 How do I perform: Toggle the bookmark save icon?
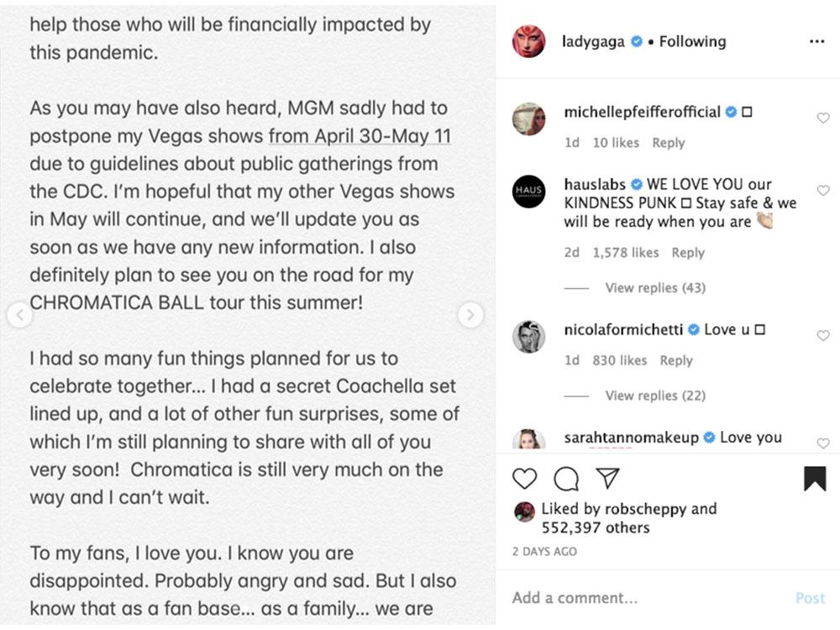(x=815, y=479)
